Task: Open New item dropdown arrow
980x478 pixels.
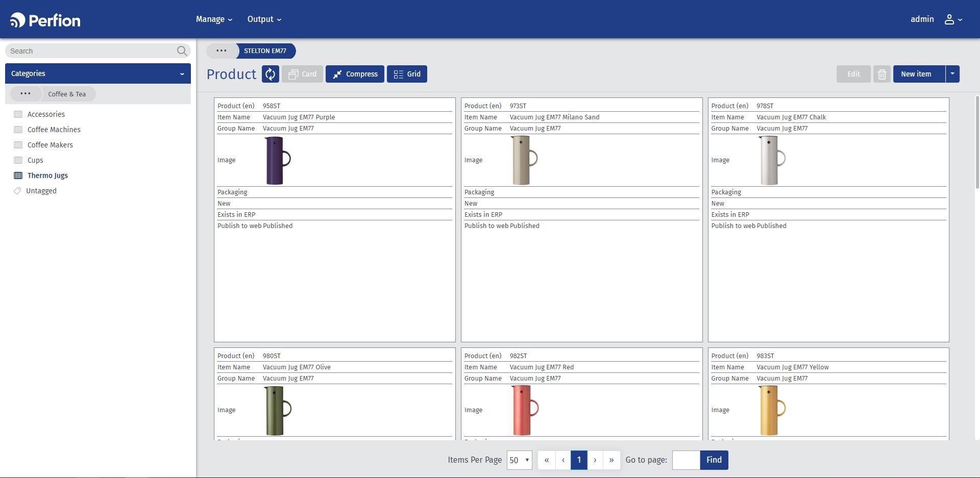Action: (x=952, y=74)
